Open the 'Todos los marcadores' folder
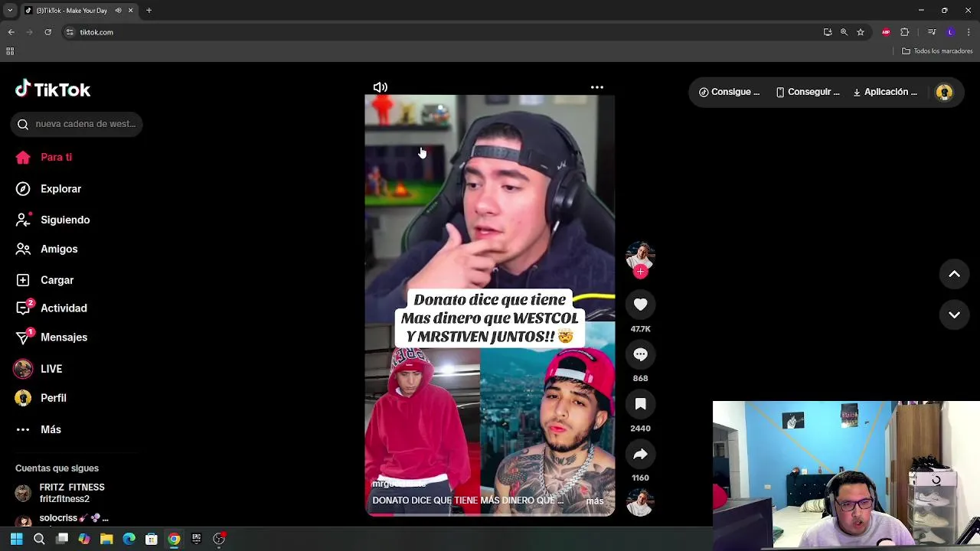This screenshot has height=551, width=980. [937, 51]
